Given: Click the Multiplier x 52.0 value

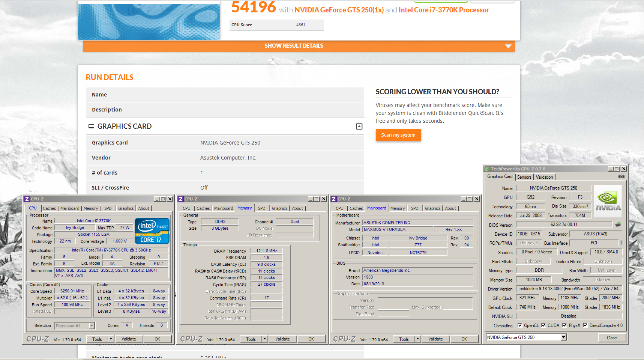Looking at the screenshot, I should [72, 298].
